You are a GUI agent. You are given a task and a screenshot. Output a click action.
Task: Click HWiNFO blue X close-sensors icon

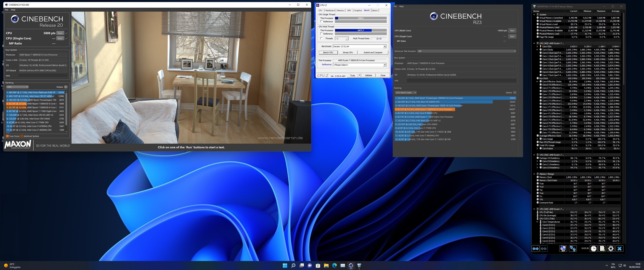point(619,248)
